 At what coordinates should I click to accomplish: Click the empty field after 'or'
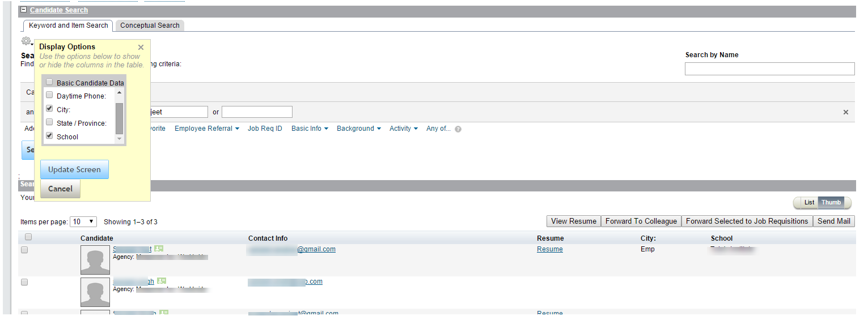coord(257,112)
